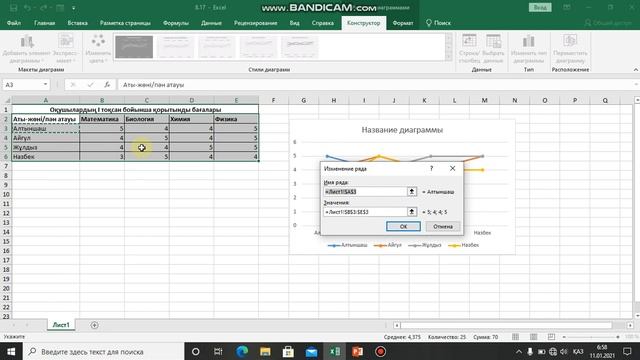Image resolution: width=640 pixels, height=360 pixels.
Task: Click the Windows taskbar search box
Action: point(104,351)
